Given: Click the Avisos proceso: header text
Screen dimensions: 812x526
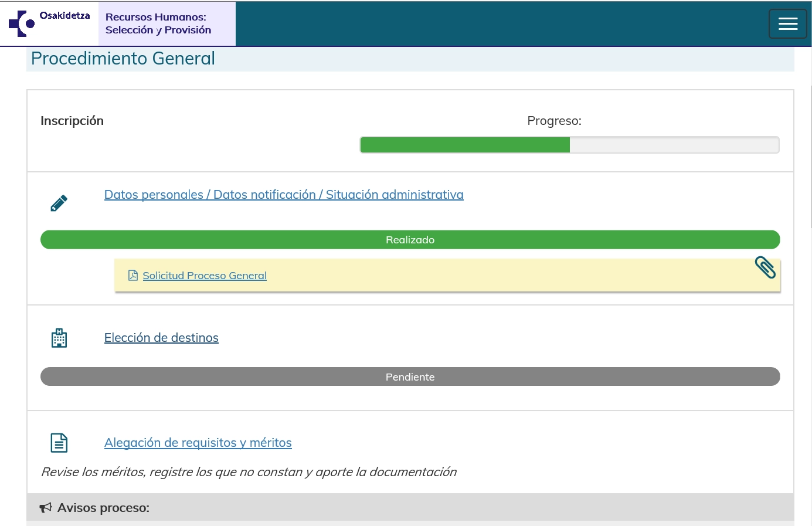Looking at the screenshot, I should pos(103,508).
